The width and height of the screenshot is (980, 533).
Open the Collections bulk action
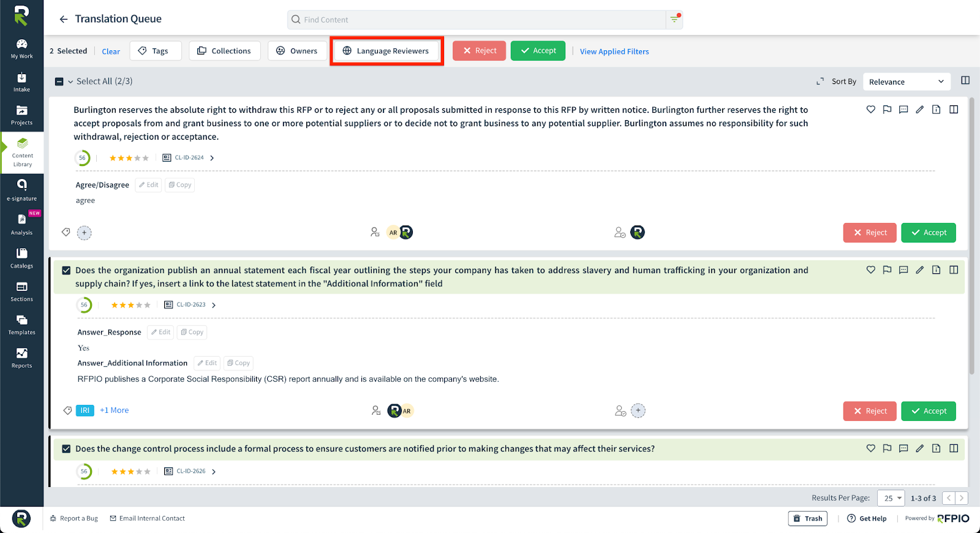[x=224, y=51]
